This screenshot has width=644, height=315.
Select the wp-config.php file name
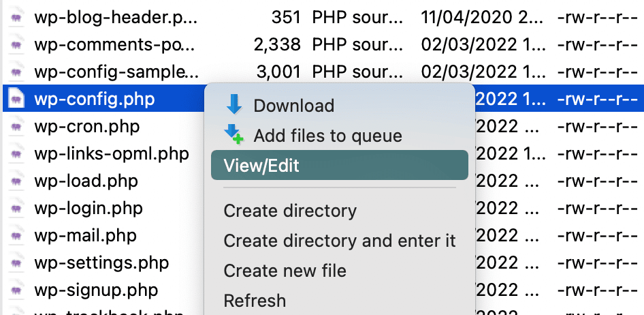pos(95,99)
